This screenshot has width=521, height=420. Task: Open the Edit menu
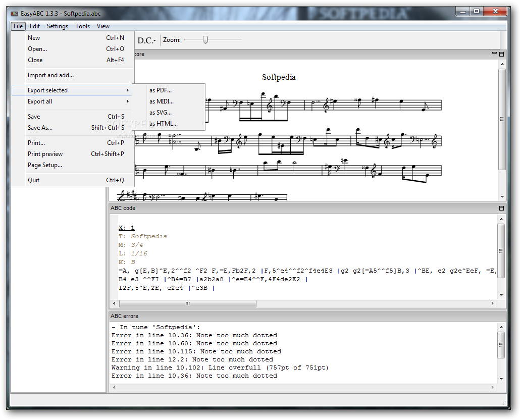tap(34, 26)
